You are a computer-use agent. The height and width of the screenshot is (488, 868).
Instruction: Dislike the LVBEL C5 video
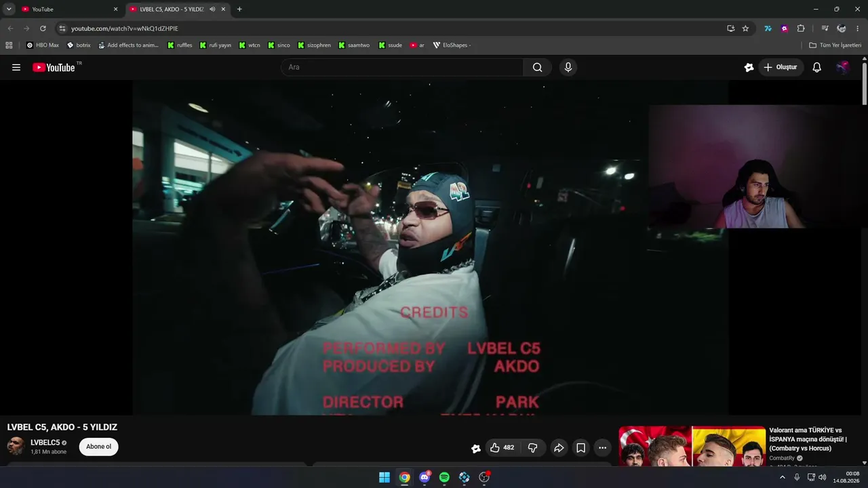tap(533, 448)
